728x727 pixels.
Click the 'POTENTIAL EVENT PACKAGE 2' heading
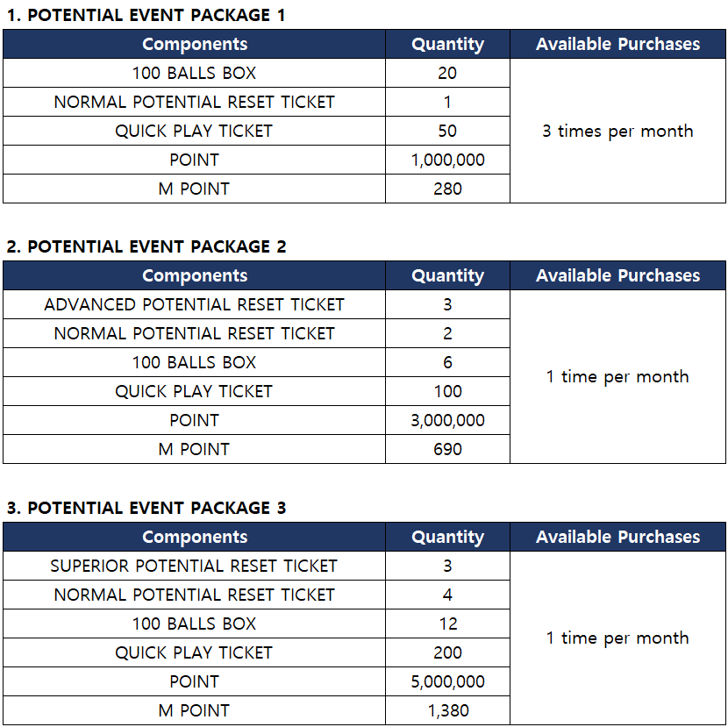point(146,246)
